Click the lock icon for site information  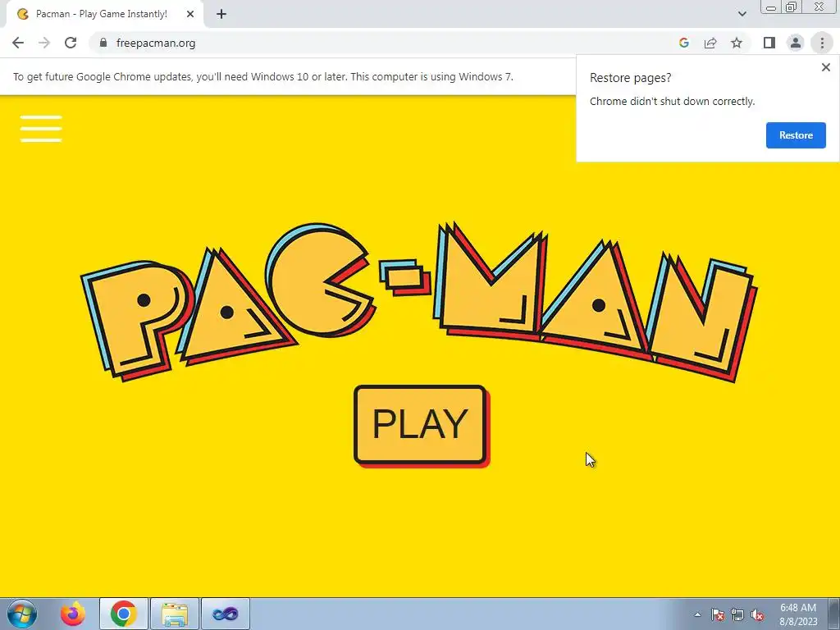pyautogui.click(x=103, y=43)
